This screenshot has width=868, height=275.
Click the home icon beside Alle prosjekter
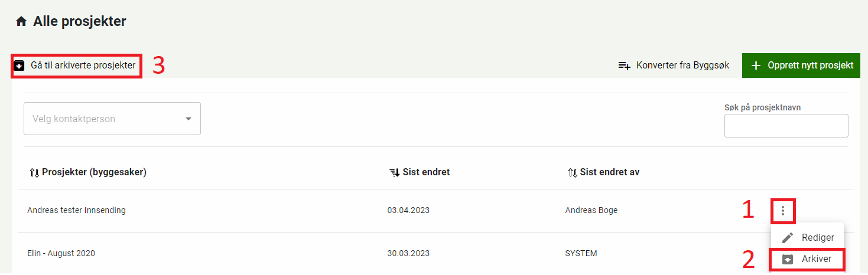pos(21,22)
